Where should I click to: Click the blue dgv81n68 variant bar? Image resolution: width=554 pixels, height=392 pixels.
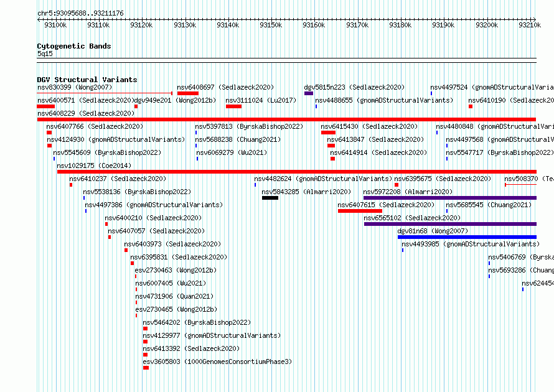(467, 237)
